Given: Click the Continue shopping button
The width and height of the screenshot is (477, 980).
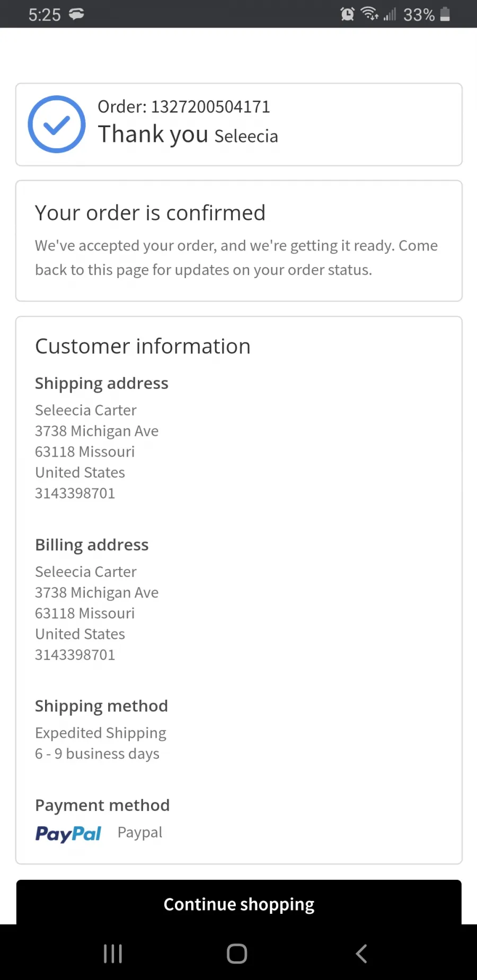Looking at the screenshot, I should click(239, 902).
